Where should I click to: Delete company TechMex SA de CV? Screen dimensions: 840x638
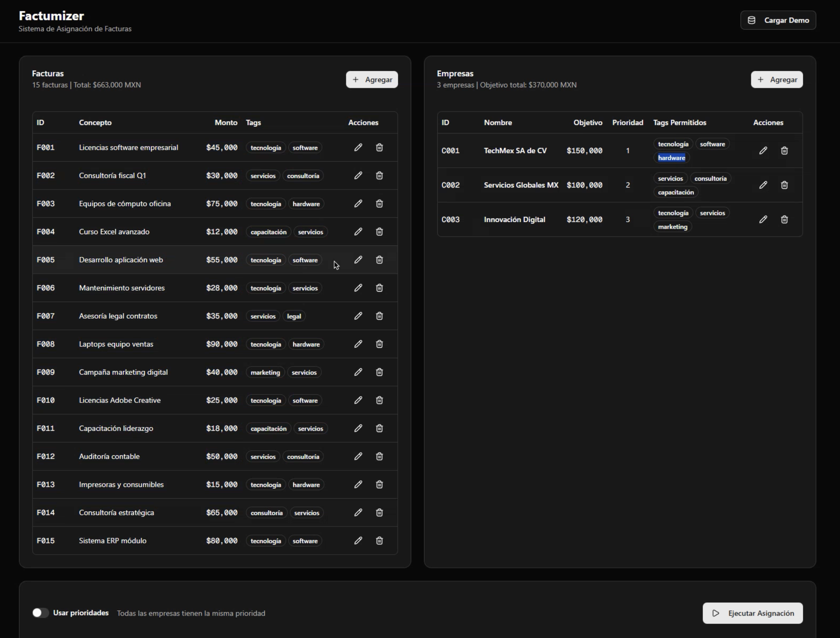point(784,150)
